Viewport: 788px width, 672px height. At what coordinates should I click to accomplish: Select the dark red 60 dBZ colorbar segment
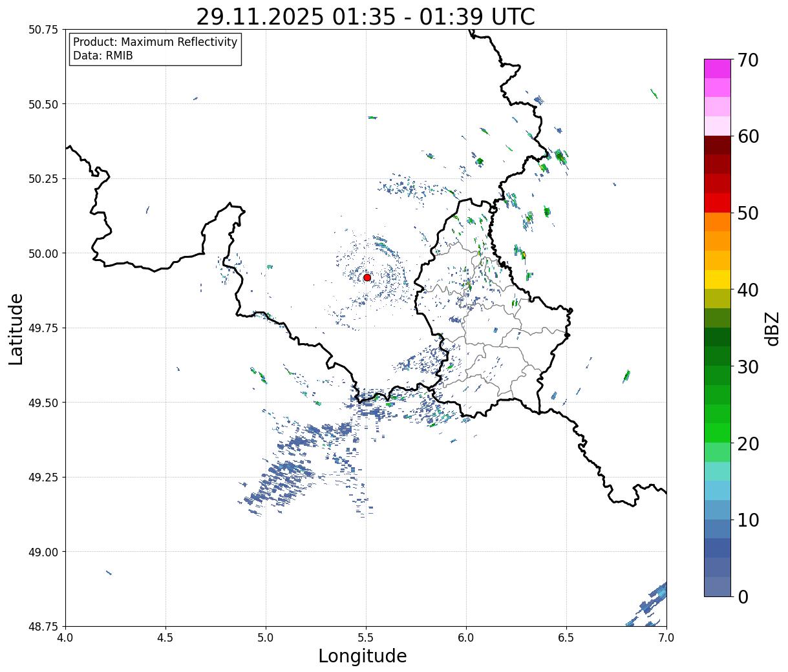(718, 145)
